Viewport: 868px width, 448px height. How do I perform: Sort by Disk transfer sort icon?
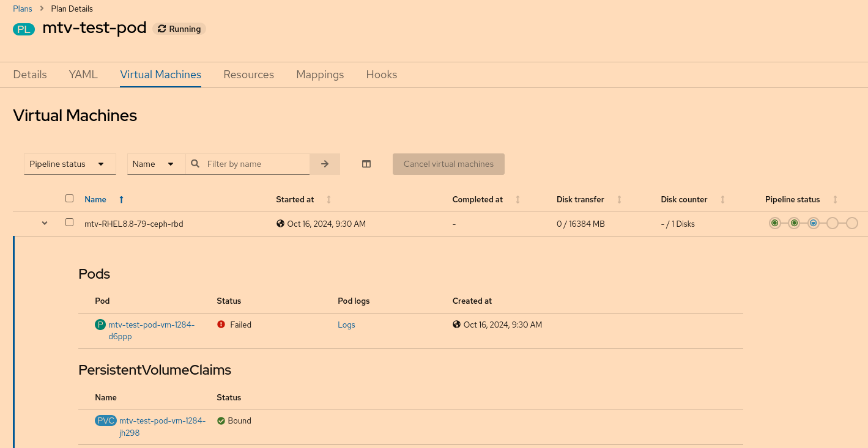point(619,199)
